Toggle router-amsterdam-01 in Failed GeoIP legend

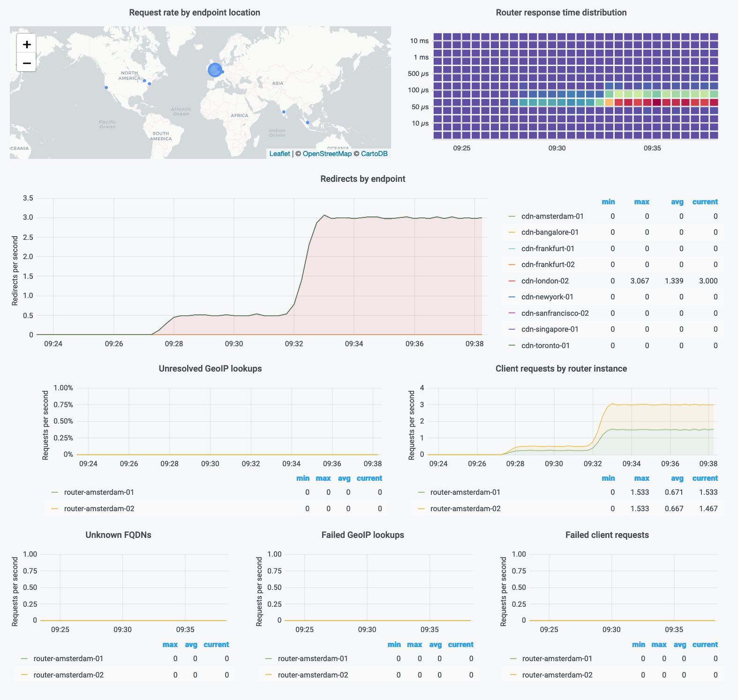click(x=313, y=659)
